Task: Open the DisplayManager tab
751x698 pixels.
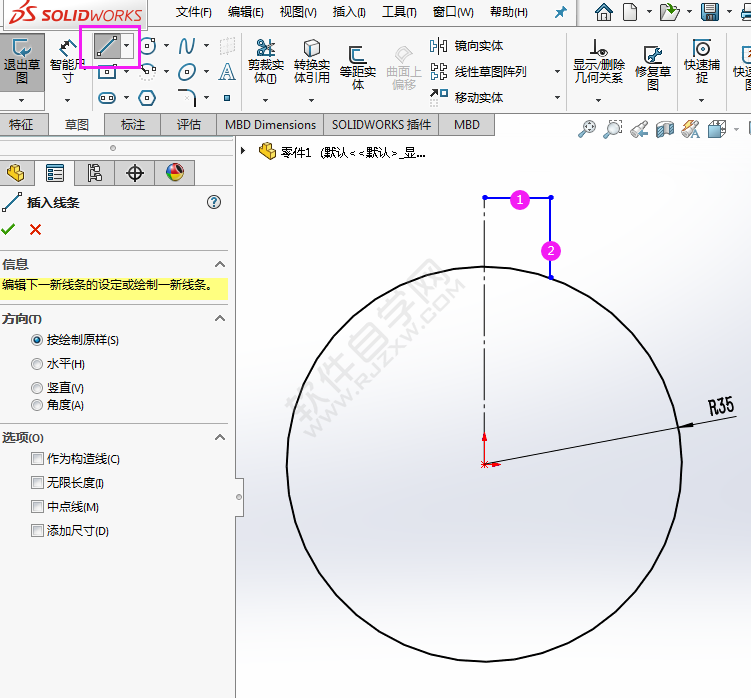Action: (175, 173)
